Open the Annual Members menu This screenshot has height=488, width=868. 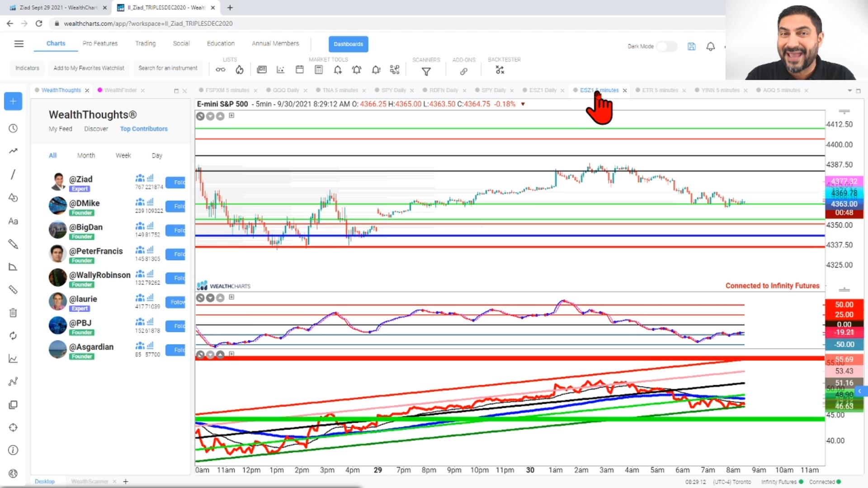pos(275,43)
